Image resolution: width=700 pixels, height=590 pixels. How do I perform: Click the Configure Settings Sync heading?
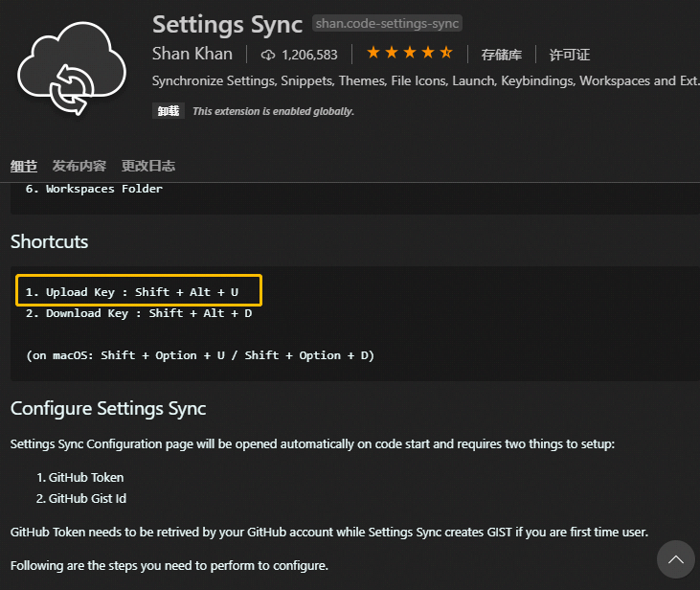(x=108, y=409)
